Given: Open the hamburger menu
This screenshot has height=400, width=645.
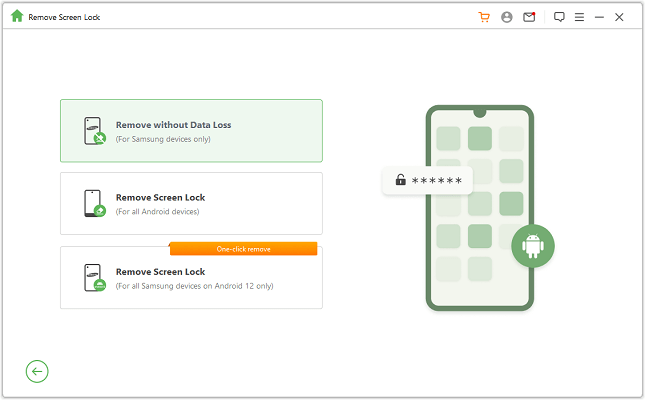Looking at the screenshot, I should click(x=579, y=17).
